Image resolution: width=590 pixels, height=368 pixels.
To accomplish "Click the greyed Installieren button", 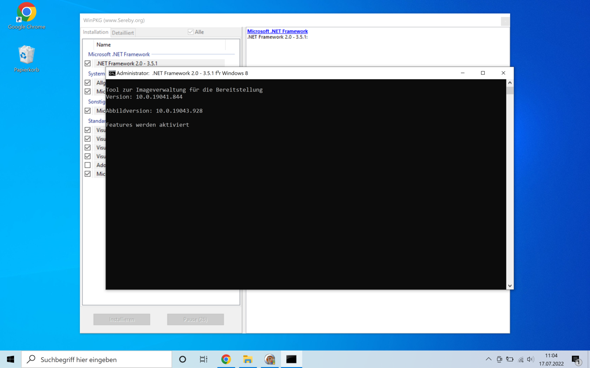I will (x=122, y=319).
